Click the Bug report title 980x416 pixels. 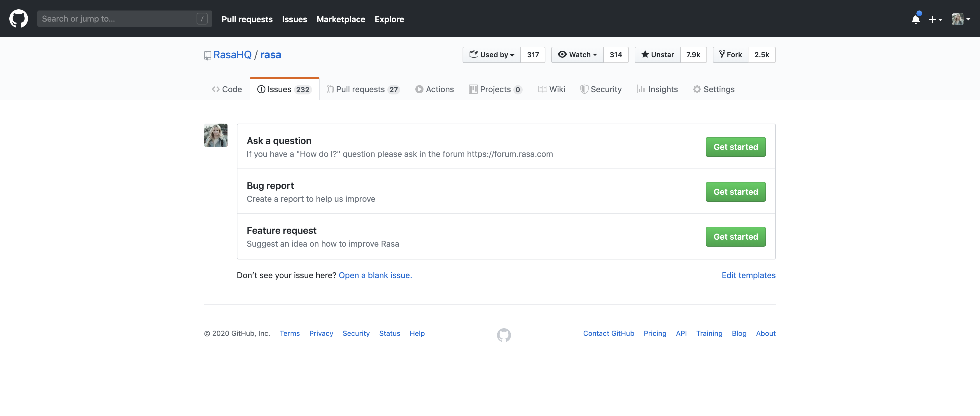point(270,186)
